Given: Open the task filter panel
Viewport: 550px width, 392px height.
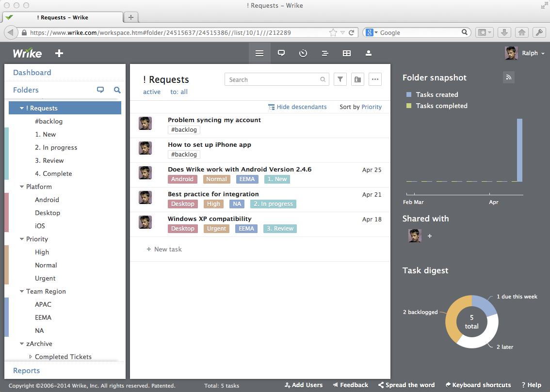Looking at the screenshot, I should coord(340,79).
